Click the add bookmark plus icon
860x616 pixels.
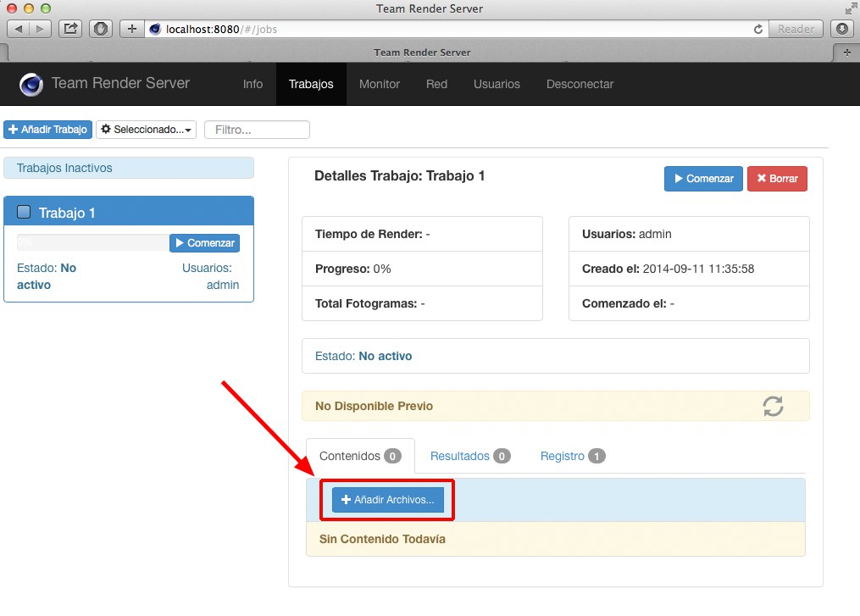(x=131, y=29)
